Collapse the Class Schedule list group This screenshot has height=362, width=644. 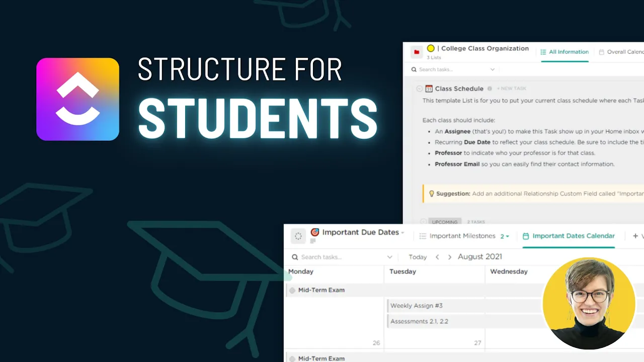click(x=419, y=88)
